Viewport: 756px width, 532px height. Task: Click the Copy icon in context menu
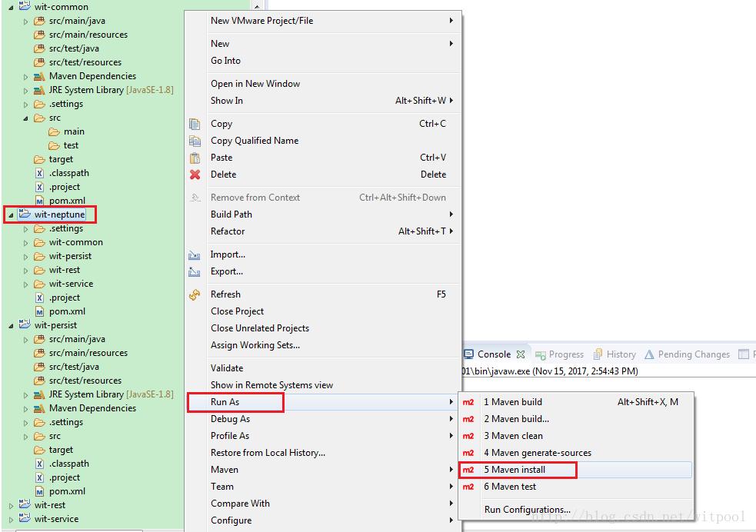[195, 124]
